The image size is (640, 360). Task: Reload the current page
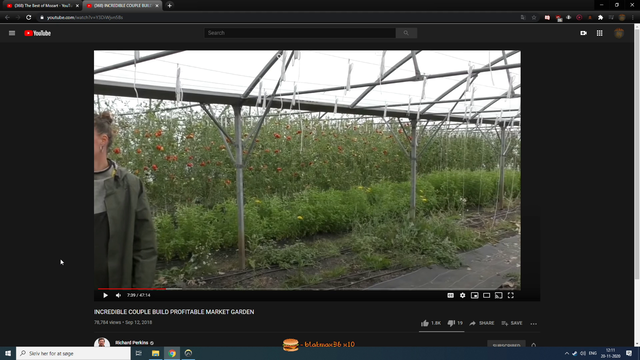pyautogui.click(x=29, y=18)
